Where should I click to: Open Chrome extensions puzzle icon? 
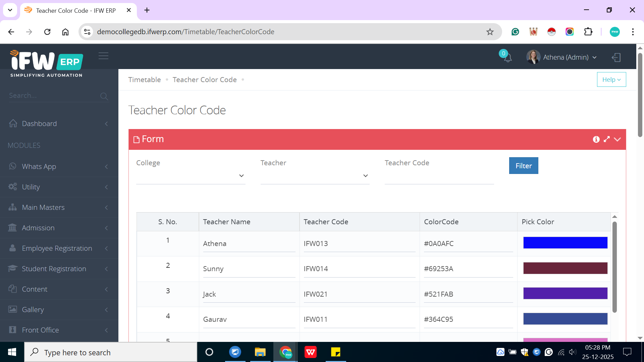pos(588,32)
